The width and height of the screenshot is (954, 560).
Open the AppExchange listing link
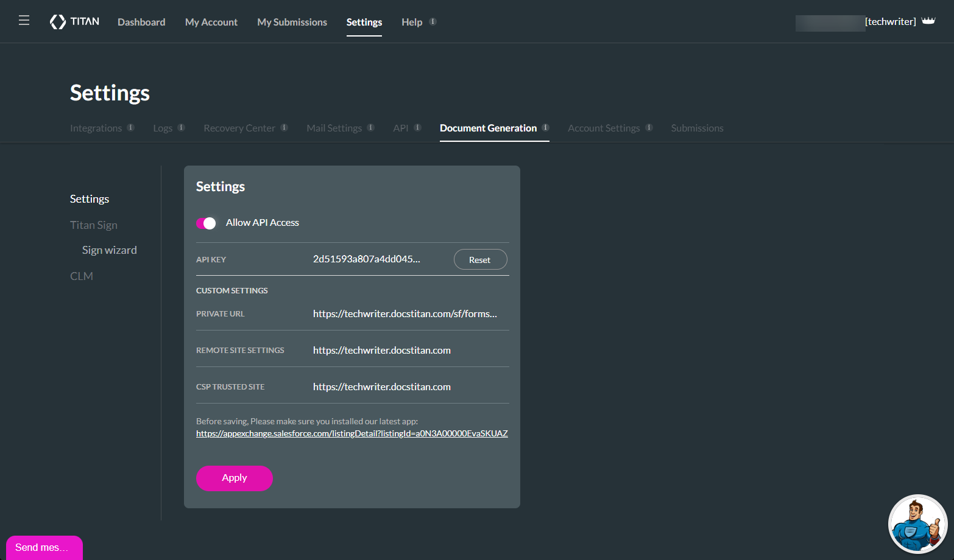point(352,433)
